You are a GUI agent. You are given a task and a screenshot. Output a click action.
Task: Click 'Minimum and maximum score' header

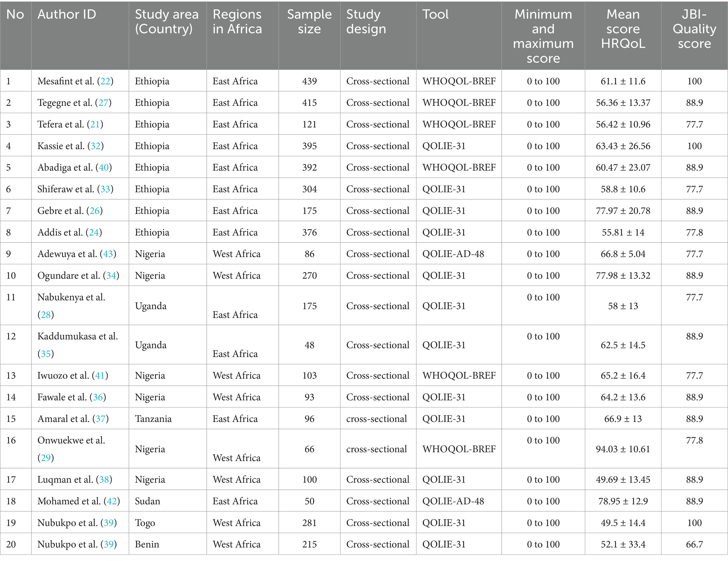coord(543,36)
